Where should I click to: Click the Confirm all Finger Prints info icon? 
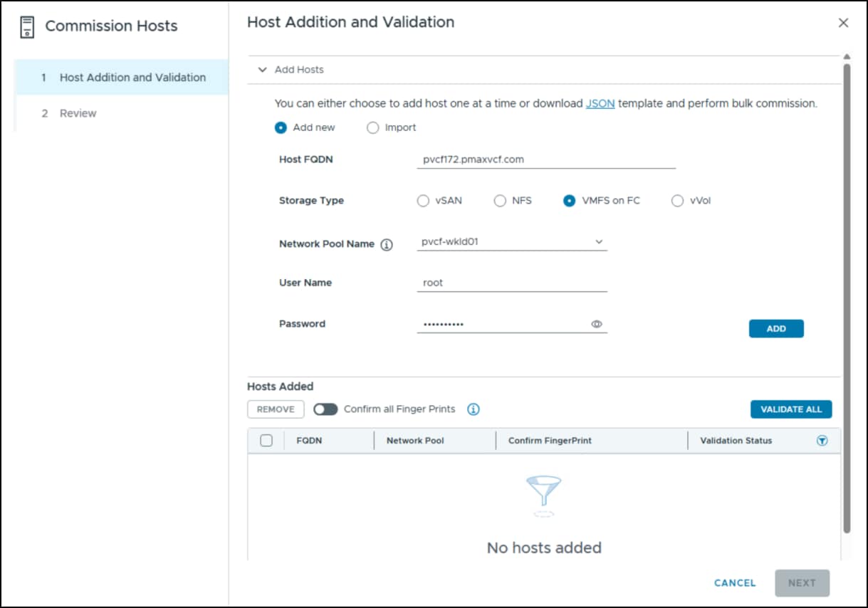coord(474,409)
